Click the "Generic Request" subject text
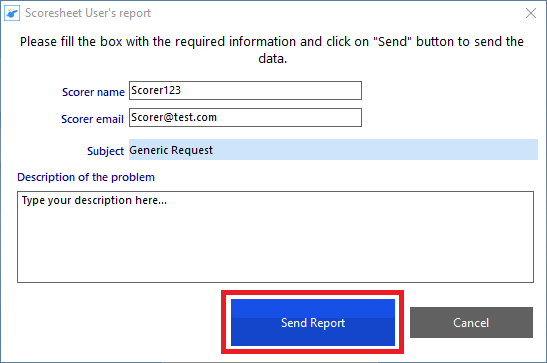Screen dimensions: 547x363 tap(171, 150)
